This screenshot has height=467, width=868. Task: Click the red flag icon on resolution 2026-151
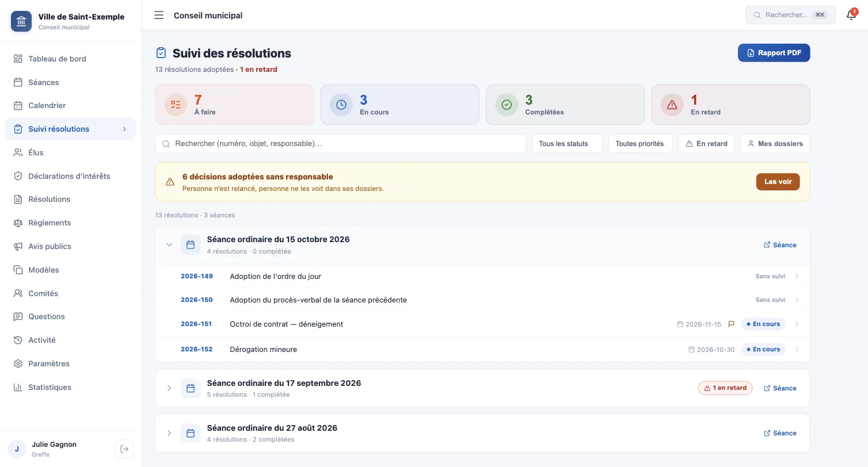731,324
